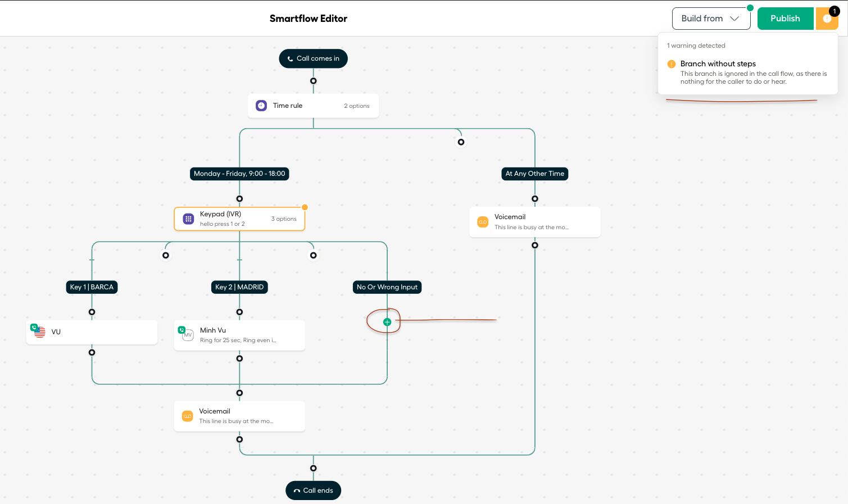Click the Time rule 2 options label

point(357,106)
